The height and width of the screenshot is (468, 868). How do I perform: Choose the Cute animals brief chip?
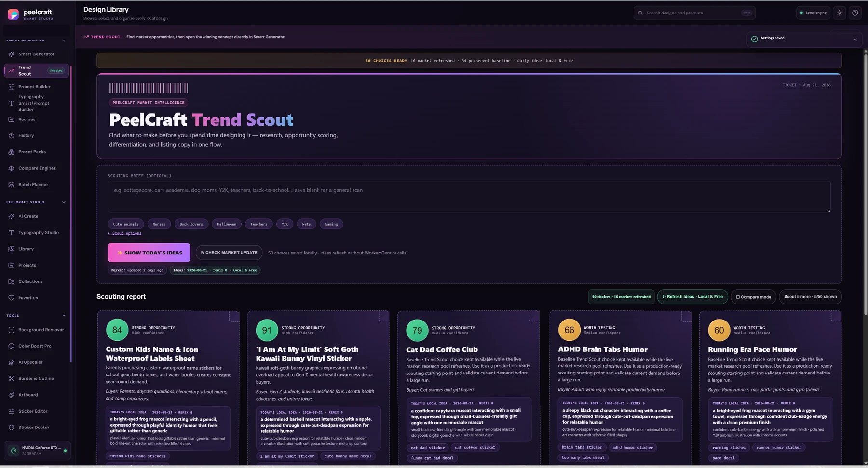pos(126,224)
